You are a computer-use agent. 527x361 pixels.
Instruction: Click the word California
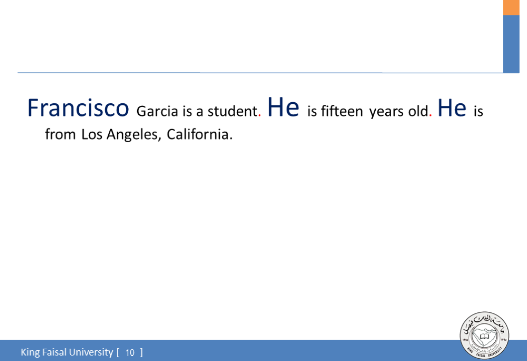click(x=198, y=134)
